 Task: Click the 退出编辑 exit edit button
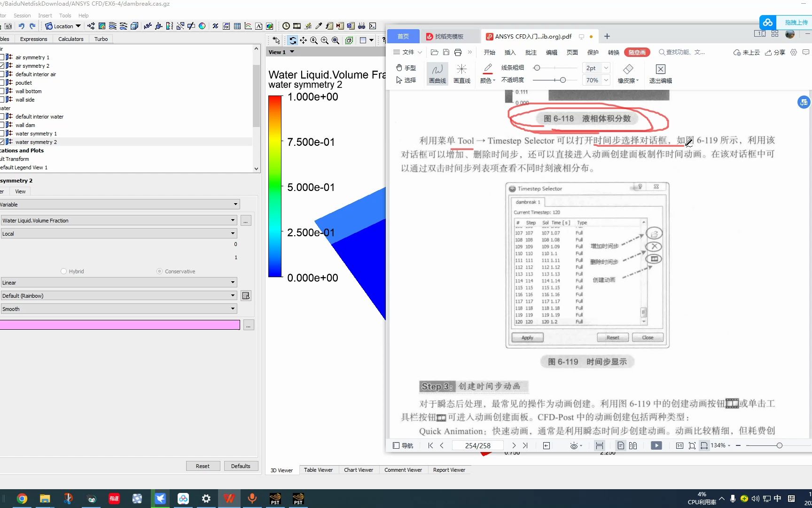(660, 73)
